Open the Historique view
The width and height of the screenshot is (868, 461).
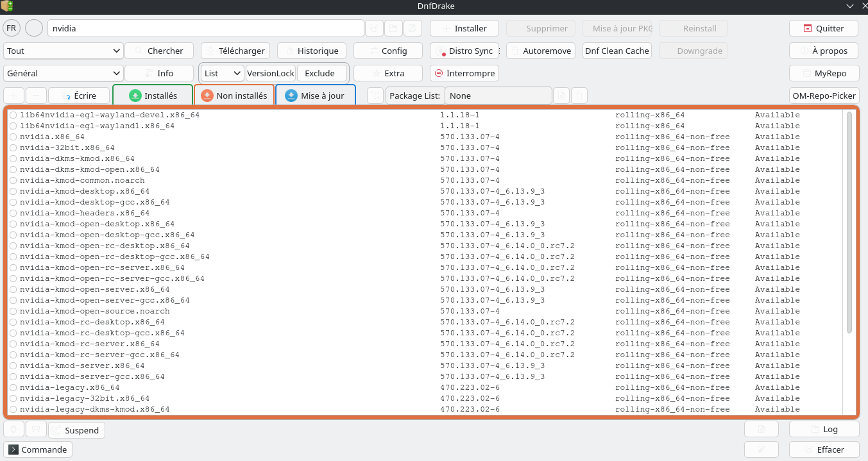(x=312, y=51)
